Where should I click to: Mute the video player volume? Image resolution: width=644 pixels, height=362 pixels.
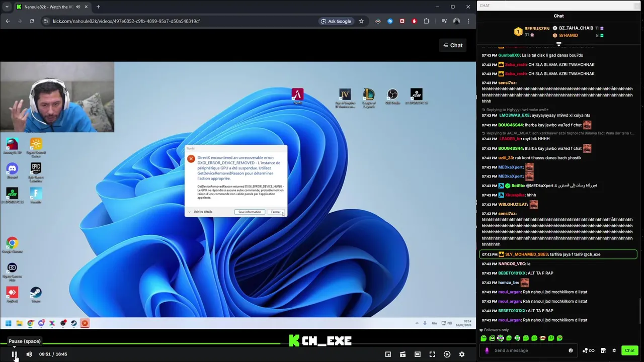[x=29, y=354]
